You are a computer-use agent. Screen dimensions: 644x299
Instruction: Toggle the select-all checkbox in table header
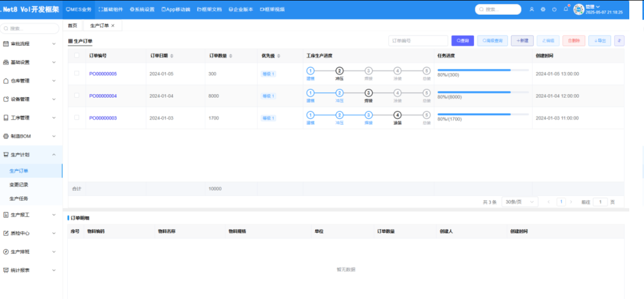coord(77,55)
